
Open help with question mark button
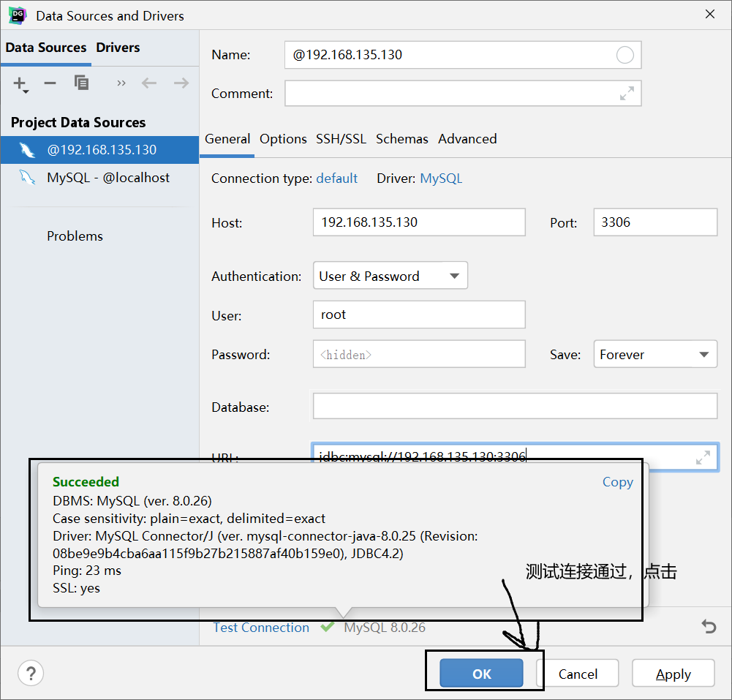tap(31, 674)
